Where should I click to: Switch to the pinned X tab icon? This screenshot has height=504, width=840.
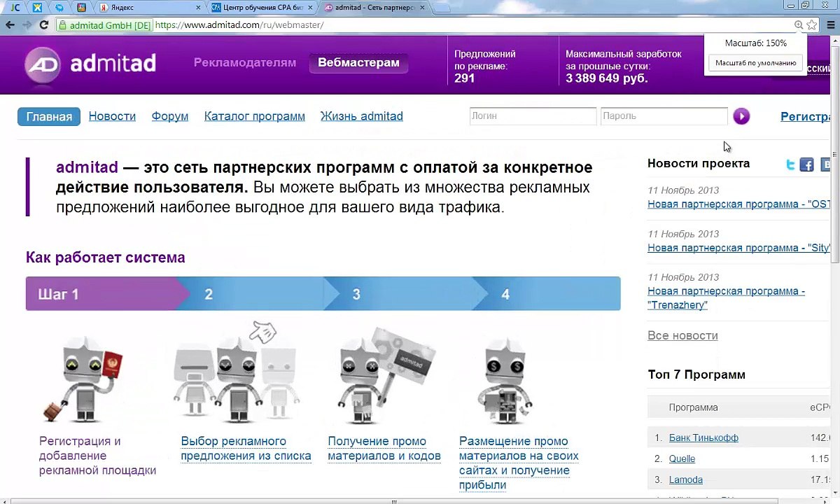tap(37, 8)
